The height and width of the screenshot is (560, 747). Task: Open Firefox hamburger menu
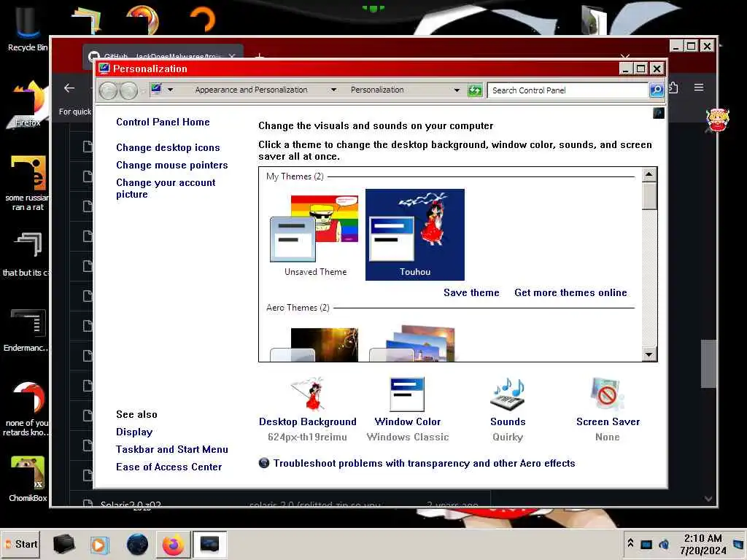pos(699,87)
